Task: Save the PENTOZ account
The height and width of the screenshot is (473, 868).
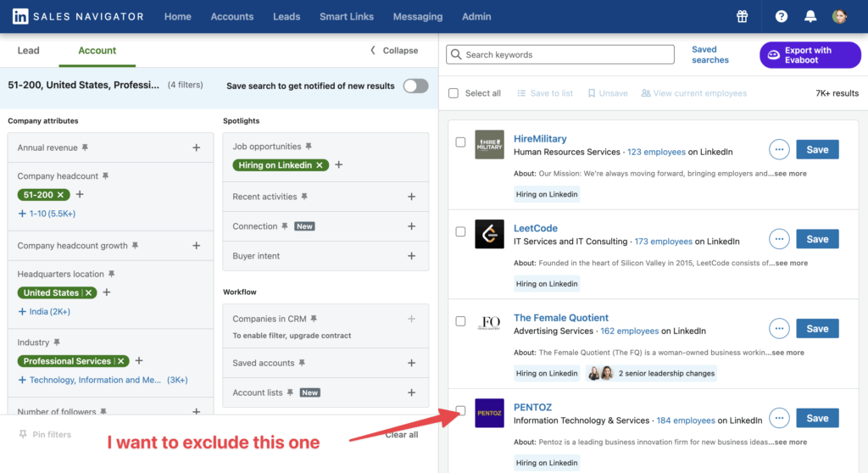Action: click(x=817, y=418)
